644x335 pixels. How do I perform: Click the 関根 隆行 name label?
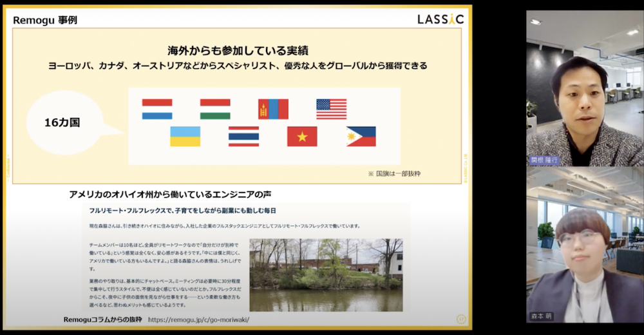(544, 160)
